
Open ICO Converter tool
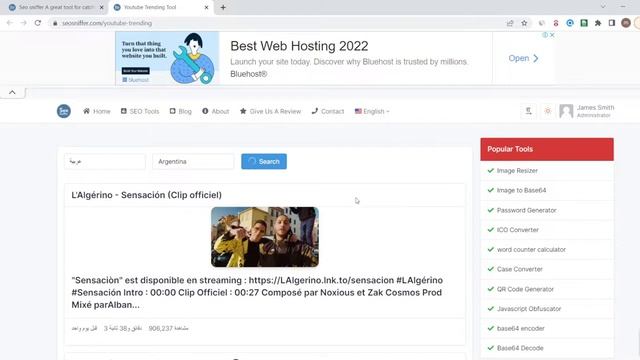pyautogui.click(x=518, y=230)
